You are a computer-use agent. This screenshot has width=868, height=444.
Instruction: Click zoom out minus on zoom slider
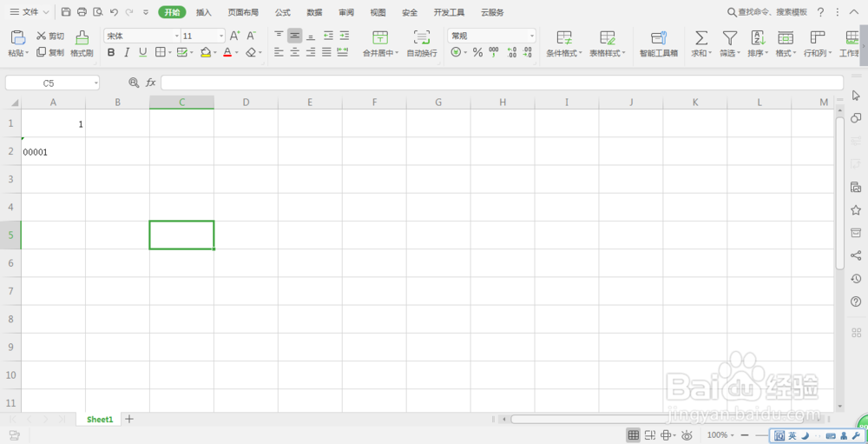(745, 435)
